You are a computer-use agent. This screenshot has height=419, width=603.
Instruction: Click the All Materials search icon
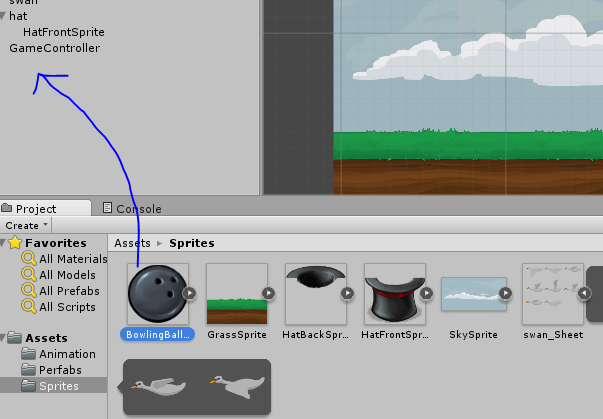click(29, 259)
